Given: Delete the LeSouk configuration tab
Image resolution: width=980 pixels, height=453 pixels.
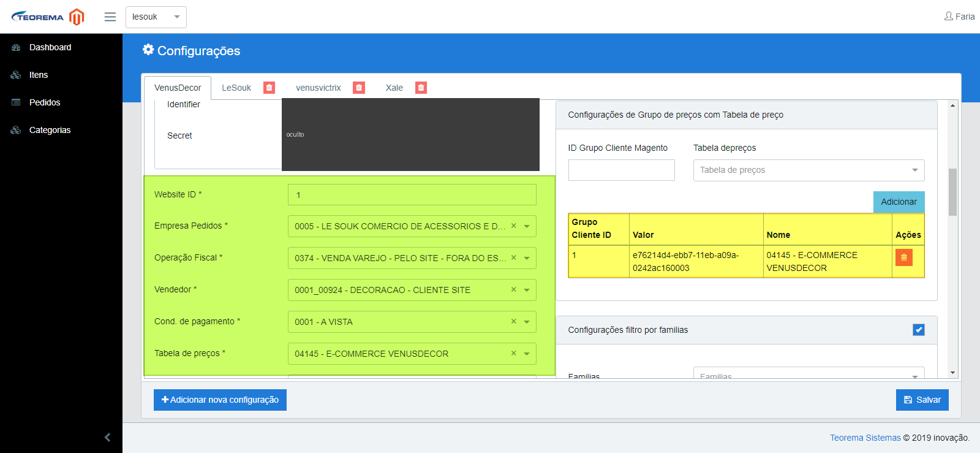Looking at the screenshot, I should (x=269, y=88).
